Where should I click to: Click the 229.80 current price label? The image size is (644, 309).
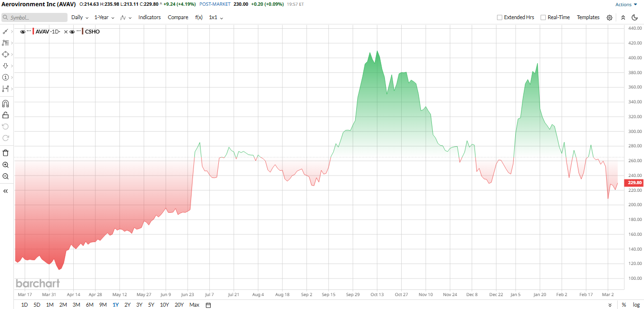(634, 183)
